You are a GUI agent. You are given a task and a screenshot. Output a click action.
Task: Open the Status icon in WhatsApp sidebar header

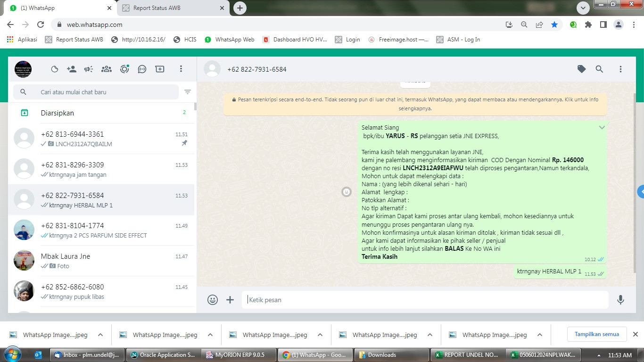click(x=55, y=69)
